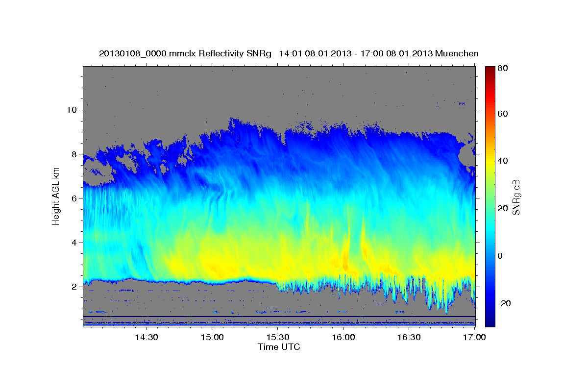Click the colorbar value 80
Viewport: 588px width, 392px height.
pos(502,69)
